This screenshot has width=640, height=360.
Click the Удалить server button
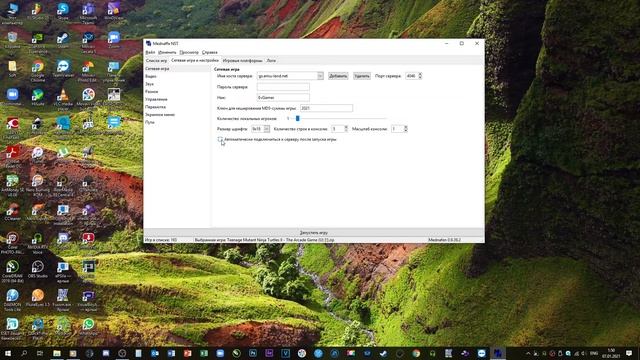click(x=362, y=76)
